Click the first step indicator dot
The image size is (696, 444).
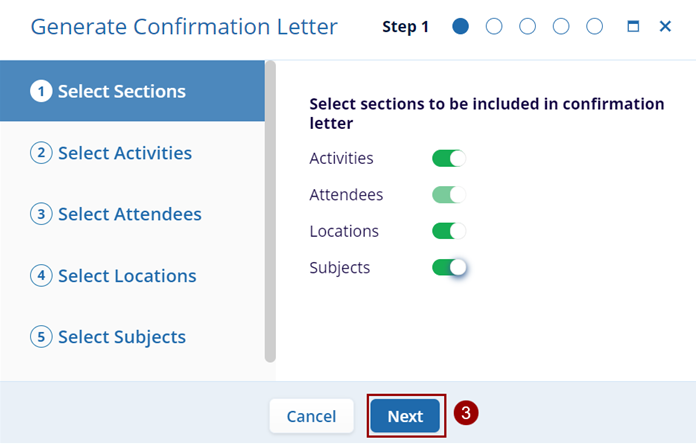[460, 27]
